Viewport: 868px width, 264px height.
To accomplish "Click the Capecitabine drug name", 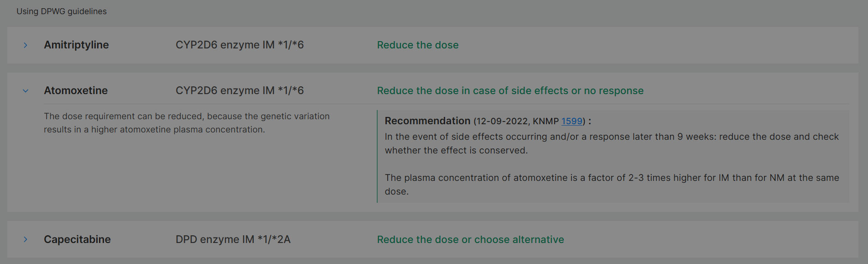I will pos(77,239).
